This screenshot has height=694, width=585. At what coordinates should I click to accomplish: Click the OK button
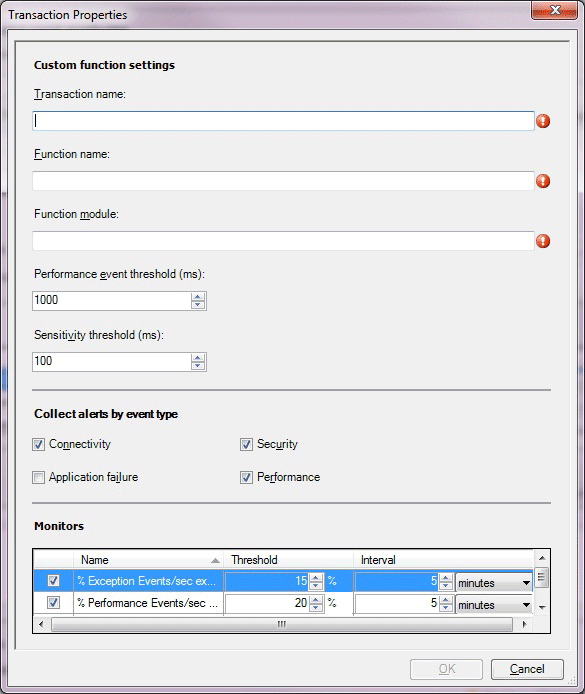click(x=446, y=669)
